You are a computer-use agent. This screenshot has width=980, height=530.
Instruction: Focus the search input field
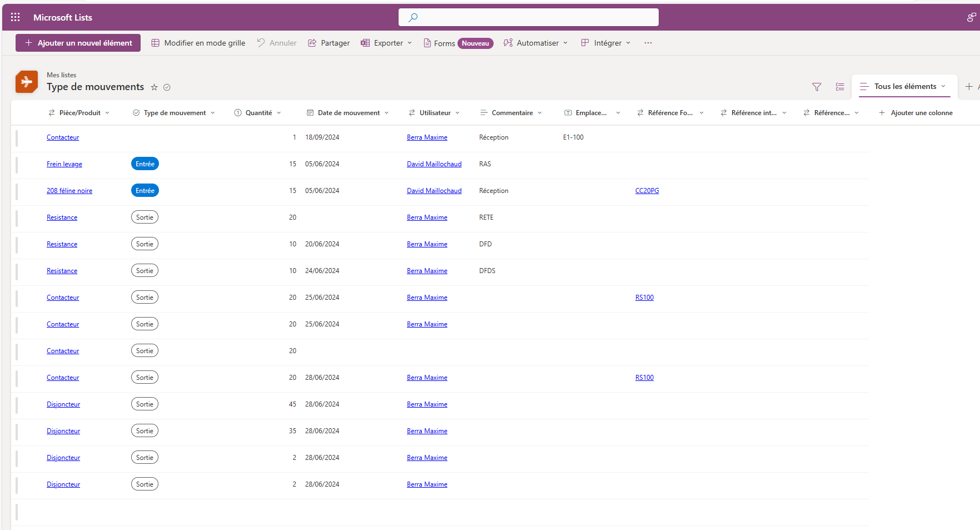[x=529, y=17]
